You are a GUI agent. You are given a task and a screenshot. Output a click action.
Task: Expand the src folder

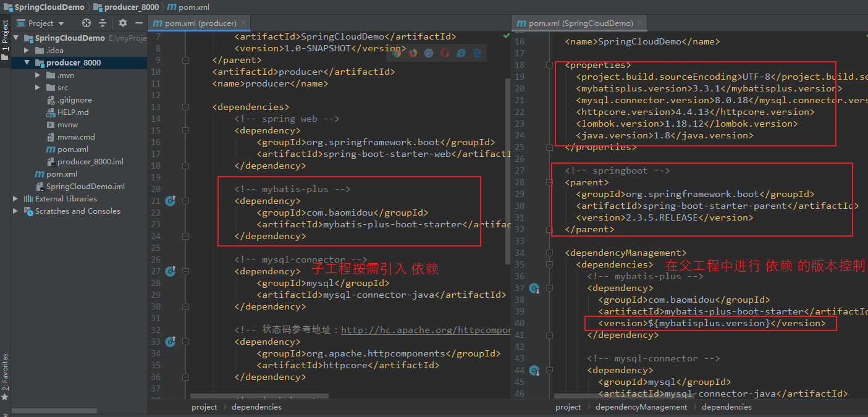(38, 88)
